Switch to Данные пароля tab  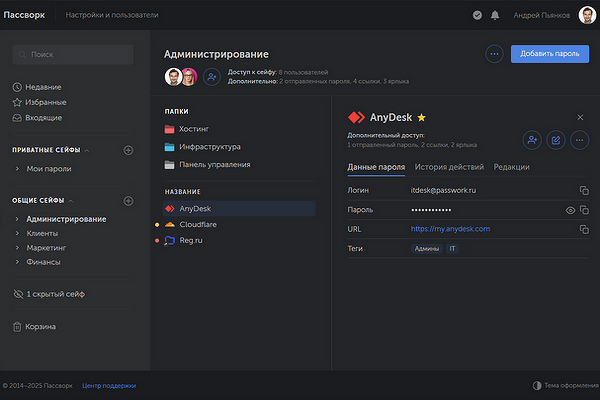coord(376,167)
